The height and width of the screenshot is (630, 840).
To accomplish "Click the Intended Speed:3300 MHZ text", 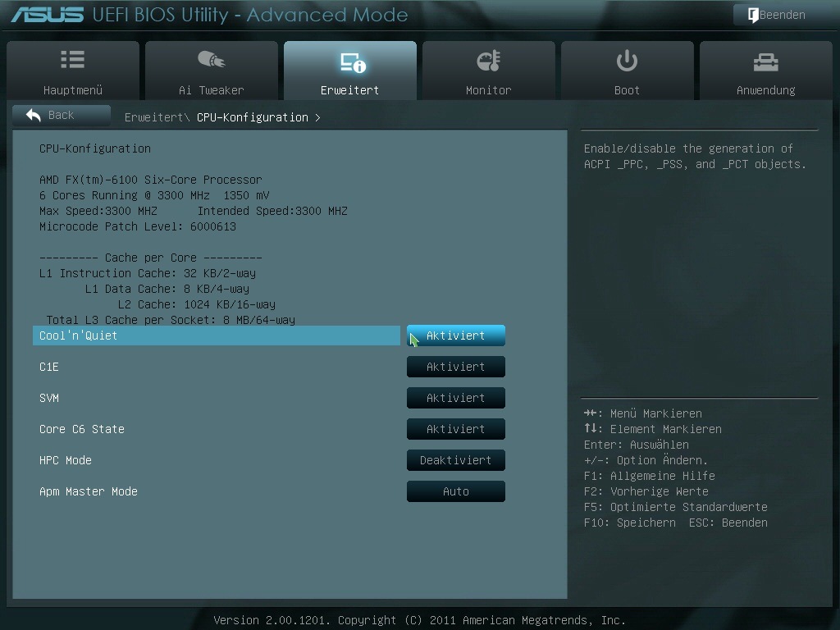I will 272,211.
